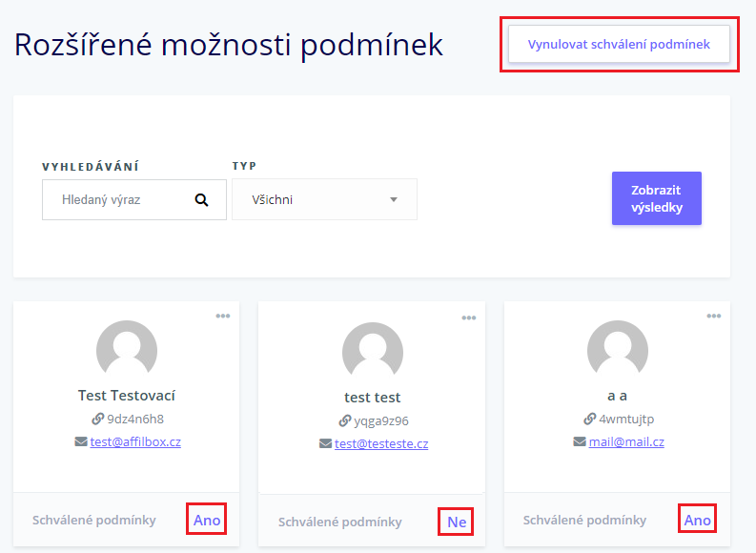Focus the Hledaný výraz search field
The height and width of the screenshot is (553, 756).
(134, 199)
